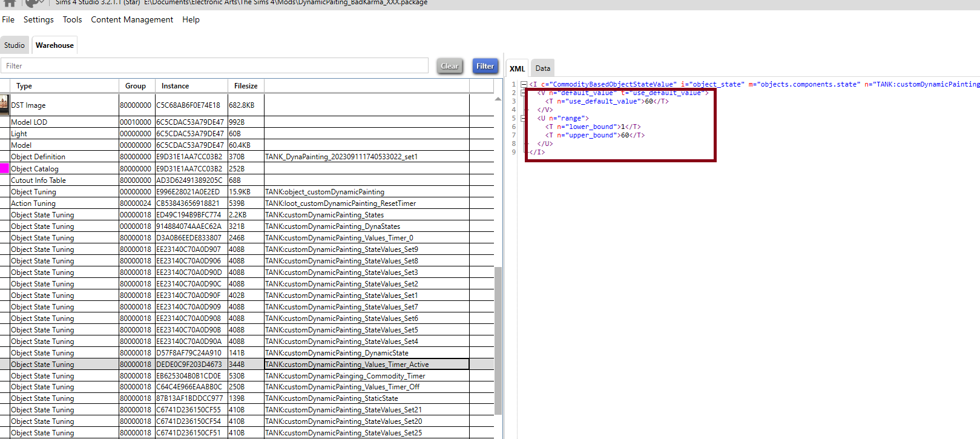
Task: Click the home icon in title bar
Action: 10,3
